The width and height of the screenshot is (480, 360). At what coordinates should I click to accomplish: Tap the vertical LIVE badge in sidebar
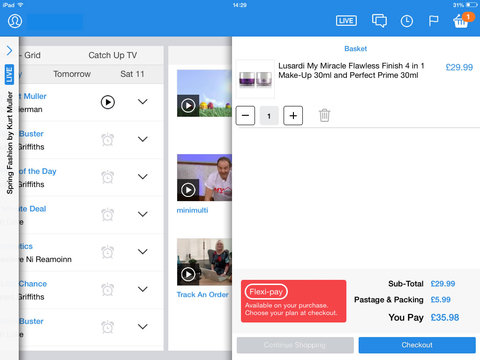pyautogui.click(x=9, y=74)
